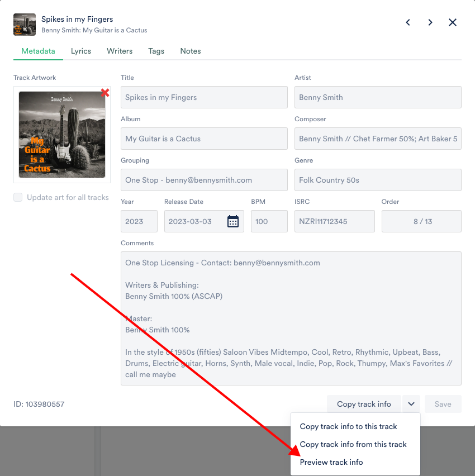
Task: Click the Year field showing 2023
Action: [x=139, y=221]
